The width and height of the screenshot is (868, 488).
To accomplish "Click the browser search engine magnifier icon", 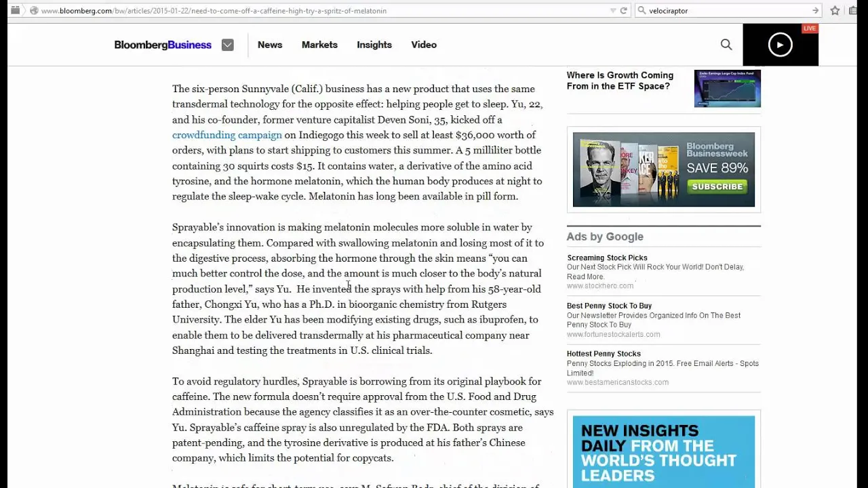I will click(642, 10).
